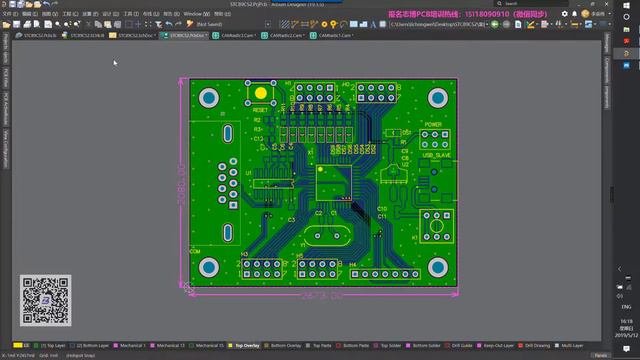Toggle the Bottom Layer color box
This screenshot has height=360, width=640.
(x=72, y=346)
